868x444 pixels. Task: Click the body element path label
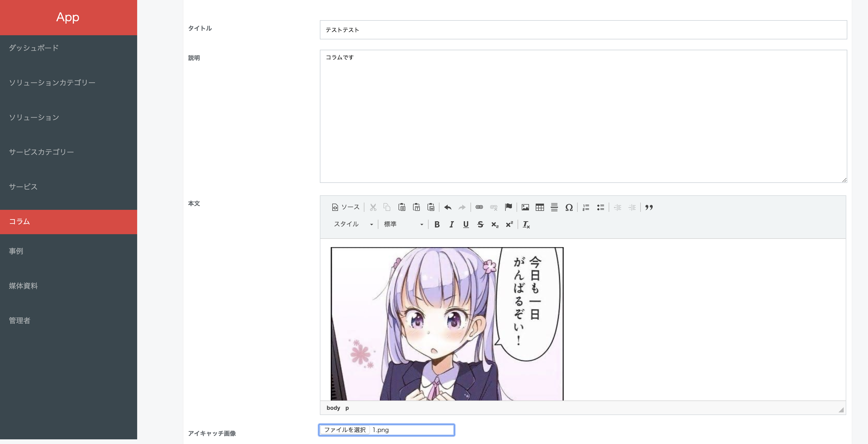coord(333,408)
